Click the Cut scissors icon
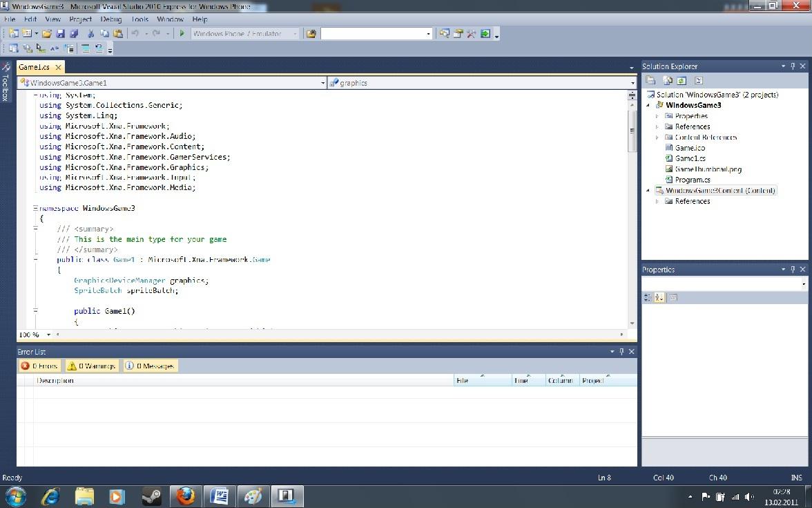Image resolution: width=812 pixels, height=508 pixels. click(90, 33)
